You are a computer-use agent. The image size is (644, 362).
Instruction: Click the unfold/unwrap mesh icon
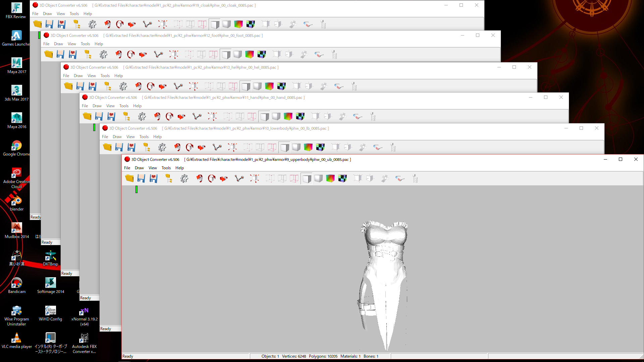point(385,178)
